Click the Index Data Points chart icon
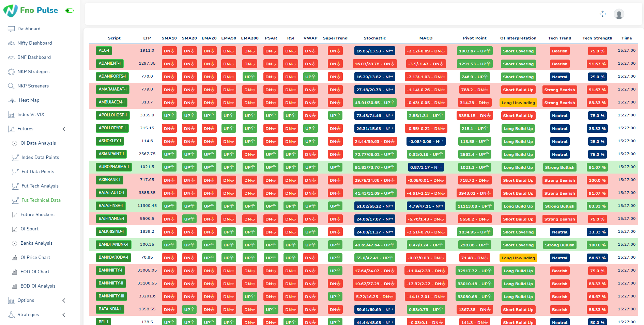644x325 pixels. coord(15,158)
